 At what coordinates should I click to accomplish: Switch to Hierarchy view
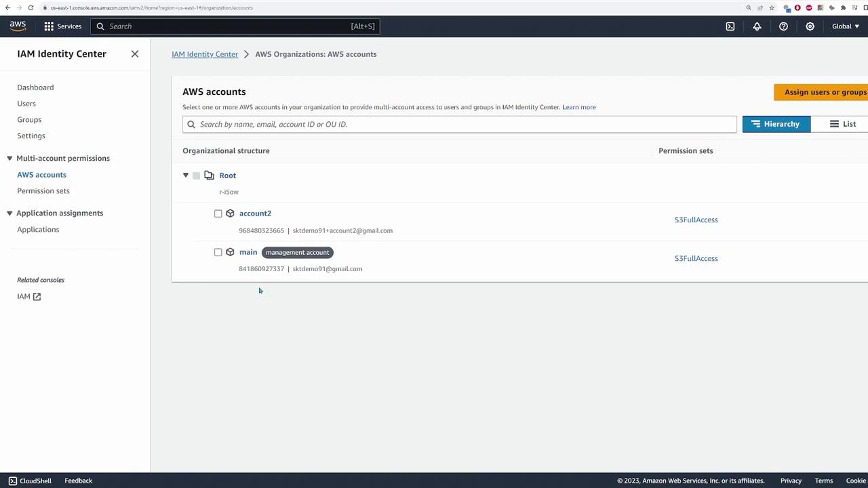tap(776, 124)
